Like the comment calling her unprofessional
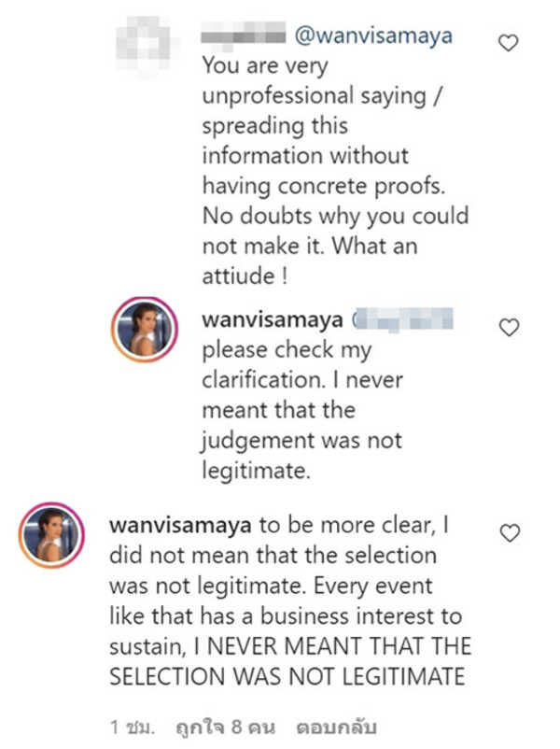Viewport: 560px width, 749px height. (x=508, y=43)
